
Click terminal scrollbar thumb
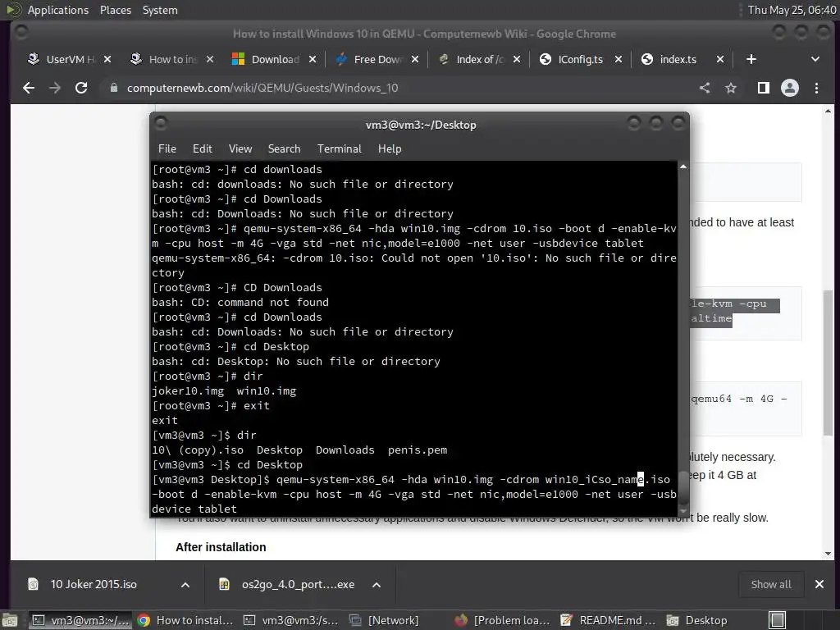pos(683,487)
